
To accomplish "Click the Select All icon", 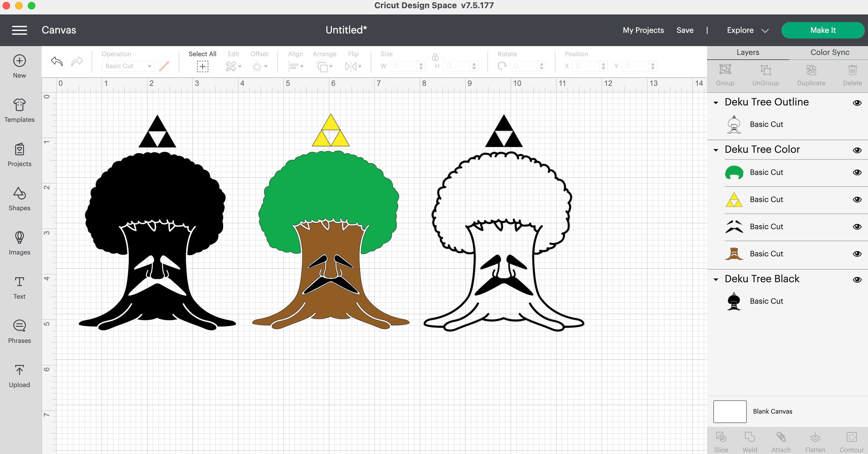I will pos(203,66).
